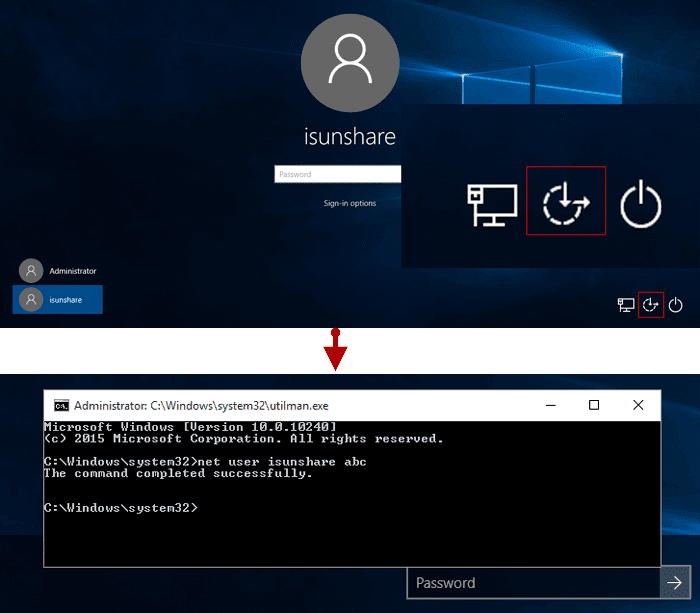Select the Administrator account in user list
Screen dimensions: 700x613
pos(58,271)
